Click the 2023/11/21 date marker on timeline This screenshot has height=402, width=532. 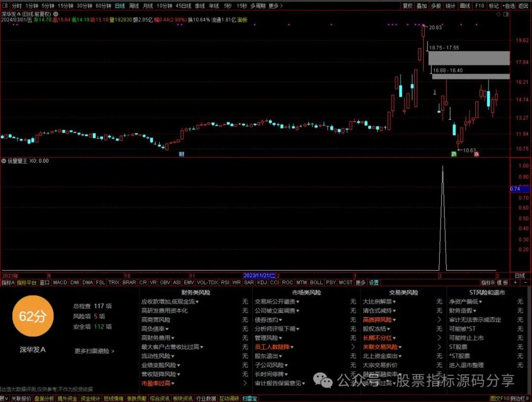259,275
